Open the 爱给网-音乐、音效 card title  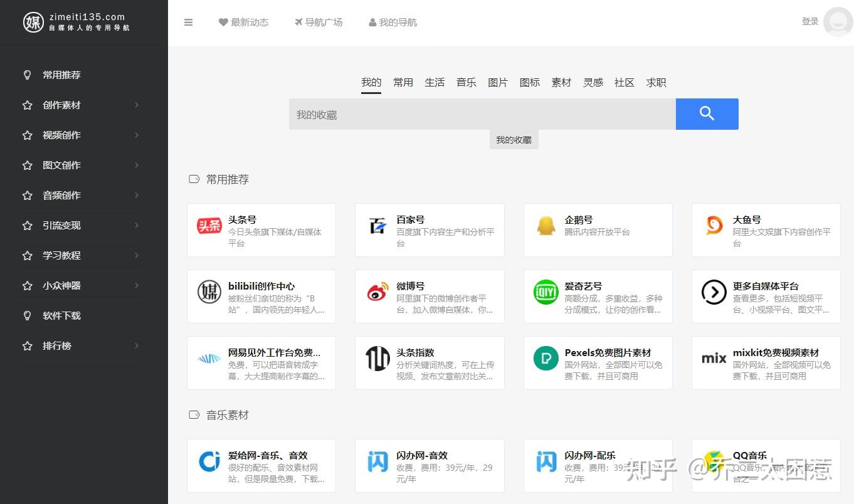coord(268,455)
